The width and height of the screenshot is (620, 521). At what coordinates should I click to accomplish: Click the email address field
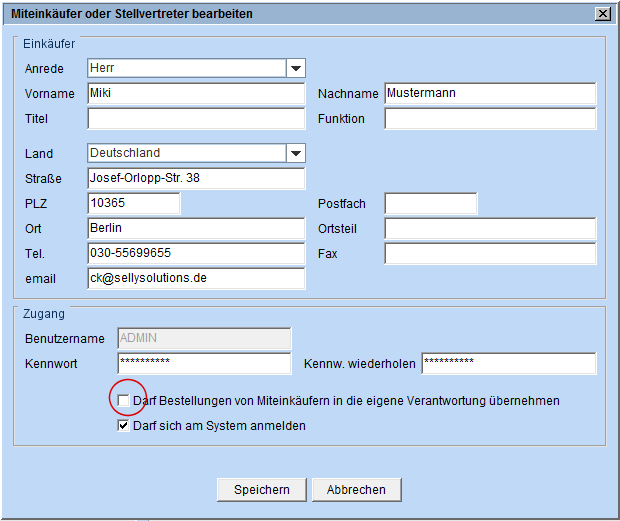pyautogui.click(x=195, y=278)
